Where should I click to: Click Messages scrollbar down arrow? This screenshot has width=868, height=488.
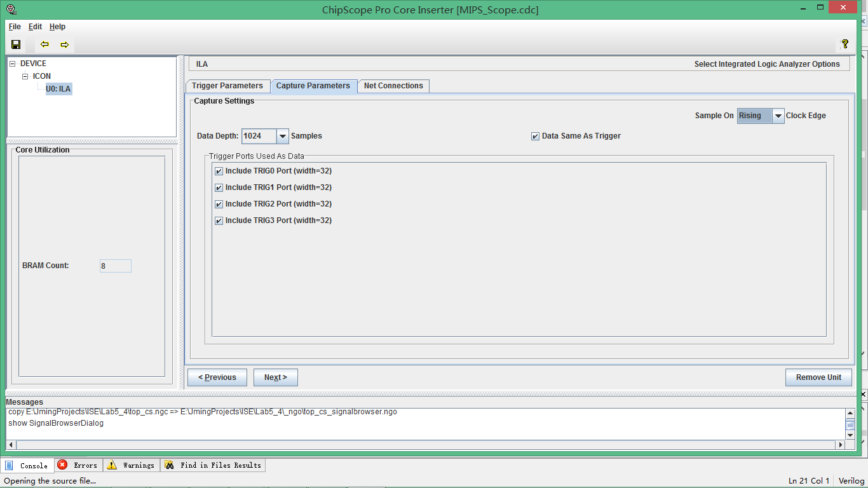850,435
